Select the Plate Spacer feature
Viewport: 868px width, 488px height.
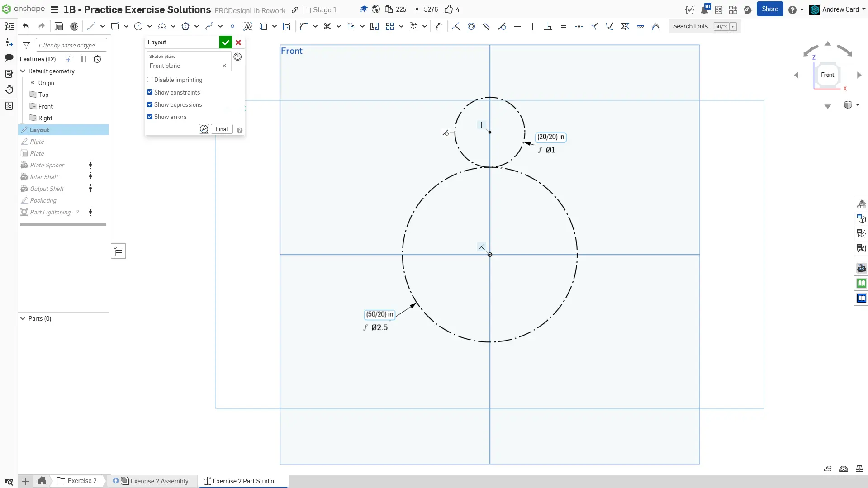(x=47, y=165)
